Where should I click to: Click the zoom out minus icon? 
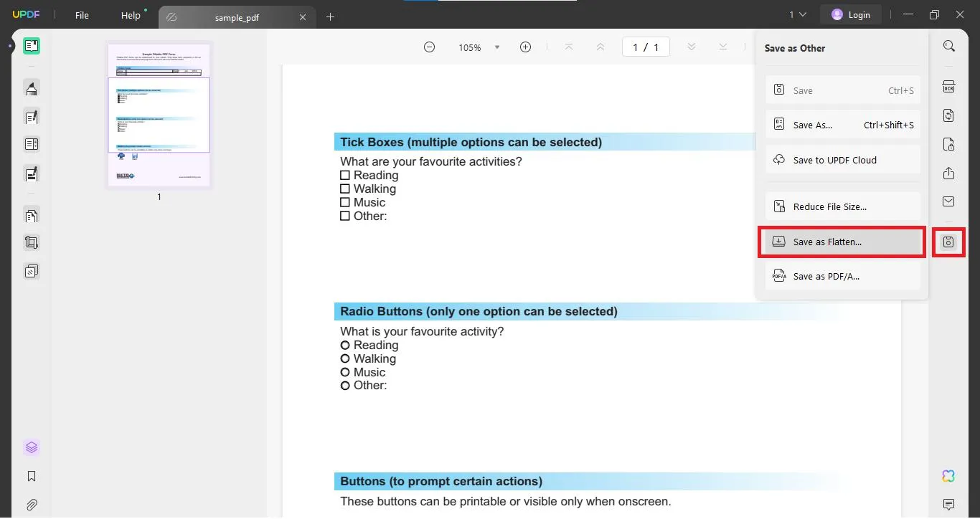coord(429,47)
